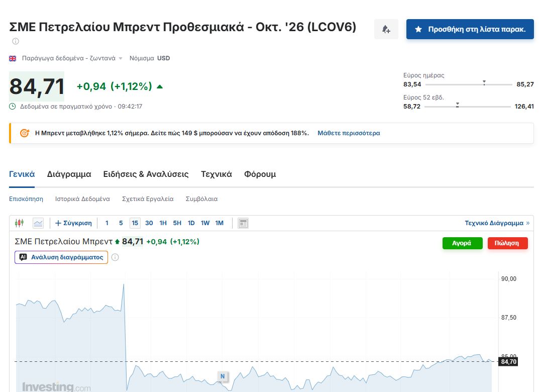Click the day range slider marker

click(x=484, y=83)
